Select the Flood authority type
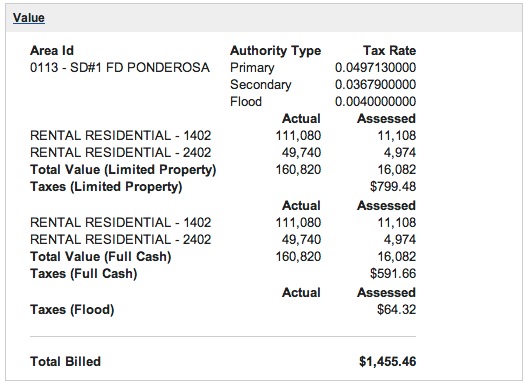 [246, 102]
